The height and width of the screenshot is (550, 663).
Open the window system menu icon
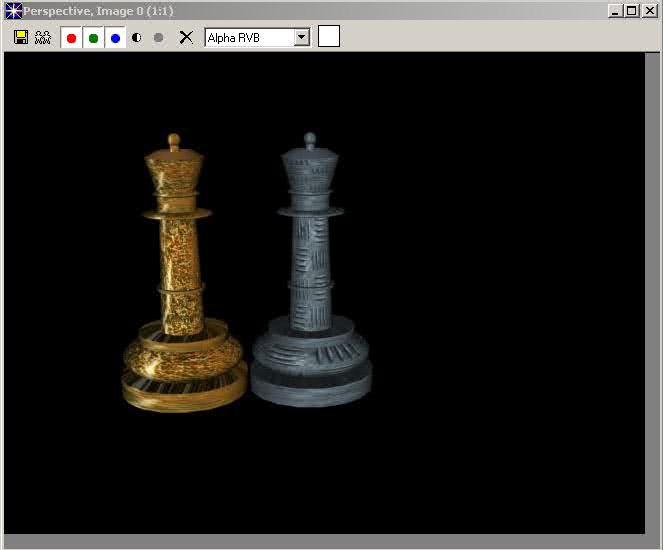13,11
